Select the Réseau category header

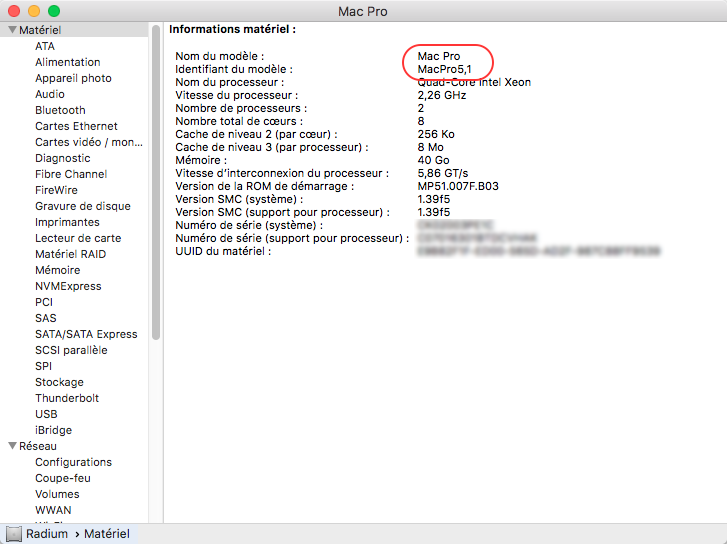click(38, 446)
